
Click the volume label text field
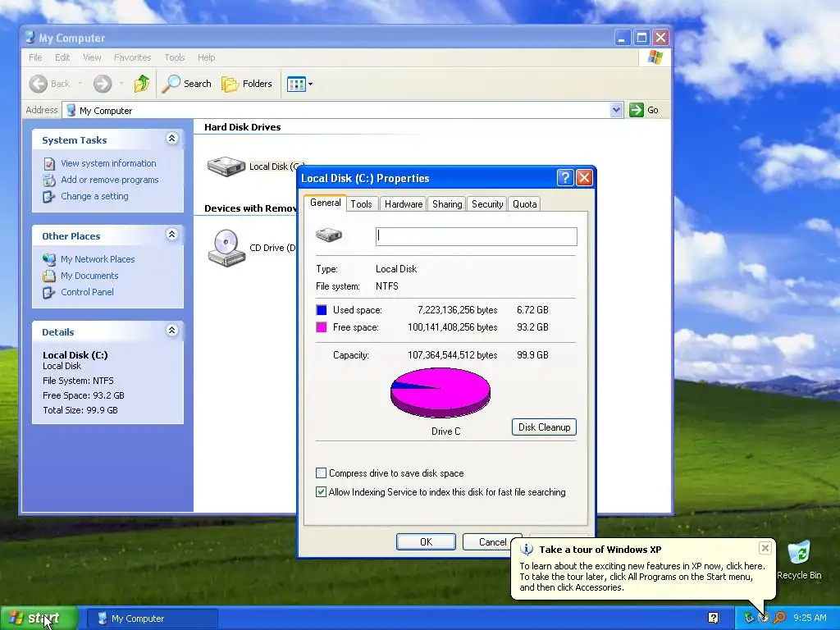pyautogui.click(x=477, y=236)
